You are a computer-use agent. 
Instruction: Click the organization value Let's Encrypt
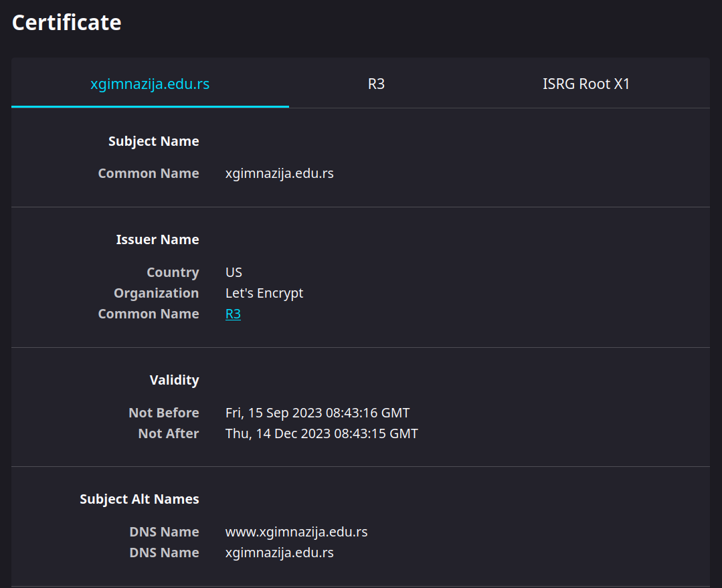click(264, 293)
